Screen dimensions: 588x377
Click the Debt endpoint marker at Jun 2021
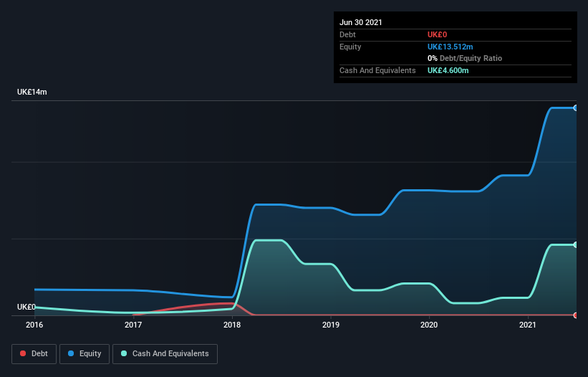point(576,315)
